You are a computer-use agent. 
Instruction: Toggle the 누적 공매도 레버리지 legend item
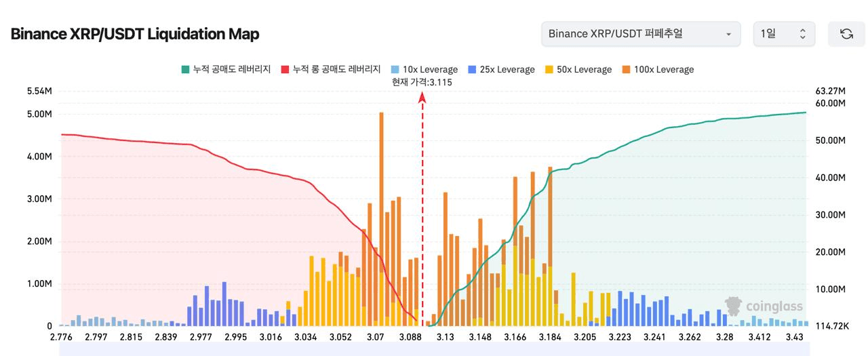tap(226, 69)
